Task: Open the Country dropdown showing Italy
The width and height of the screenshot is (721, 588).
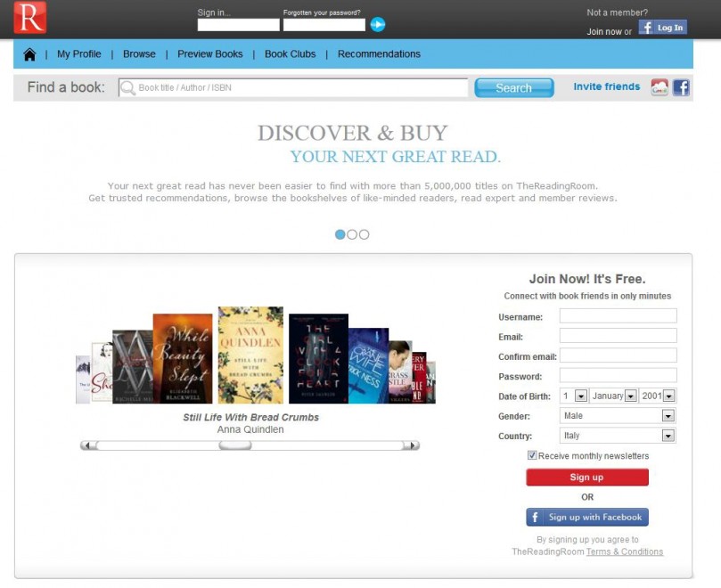Action: pyautogui.click(x=618, y=436)
